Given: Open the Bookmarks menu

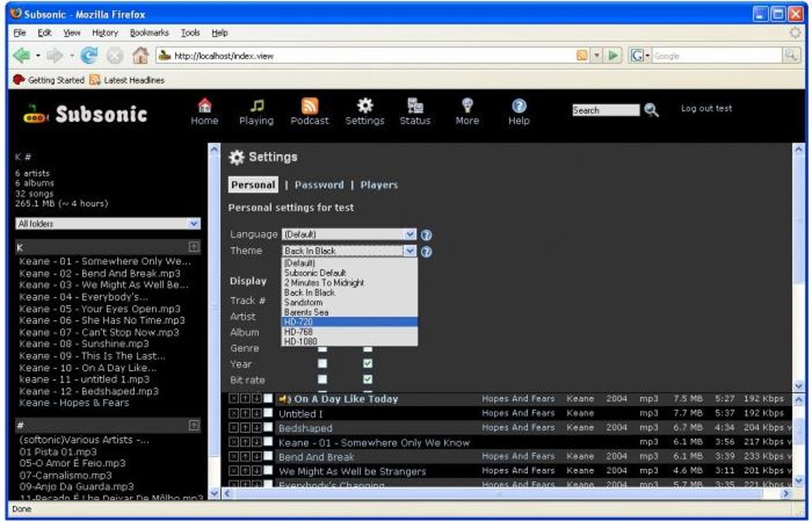Looking at the screenshot, I should pos(149,33).
